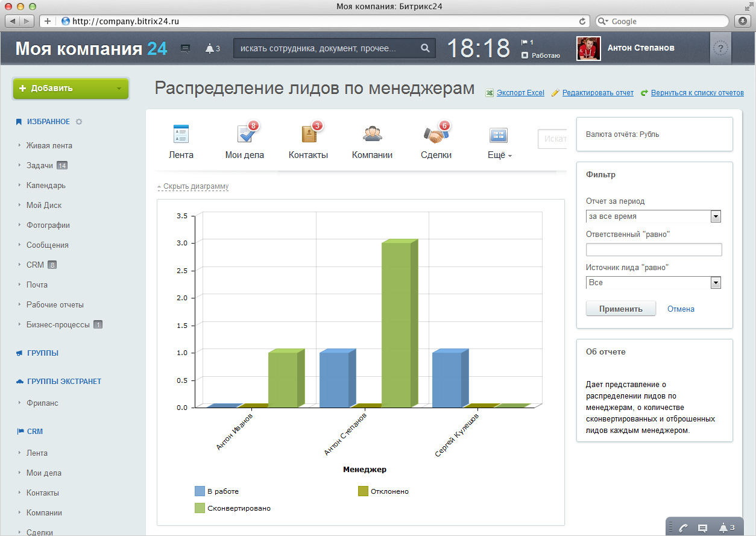The height and width of the screenshot is (536, 756).
Task: Open Мои дела checklist icon
Action: pos(246,133)
